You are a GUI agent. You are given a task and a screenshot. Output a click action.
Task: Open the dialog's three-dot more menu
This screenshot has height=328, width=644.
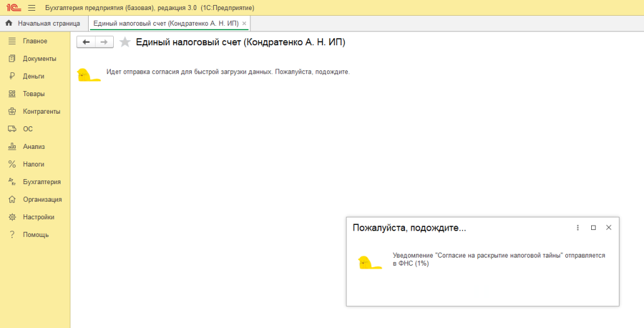pyautogui.click(x=578, y=227)
